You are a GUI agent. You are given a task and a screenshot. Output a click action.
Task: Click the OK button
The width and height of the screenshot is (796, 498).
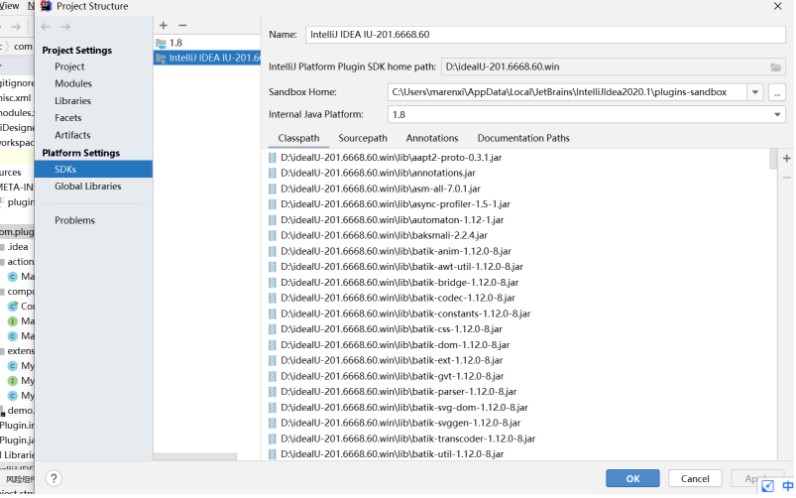tap(633, 478)
